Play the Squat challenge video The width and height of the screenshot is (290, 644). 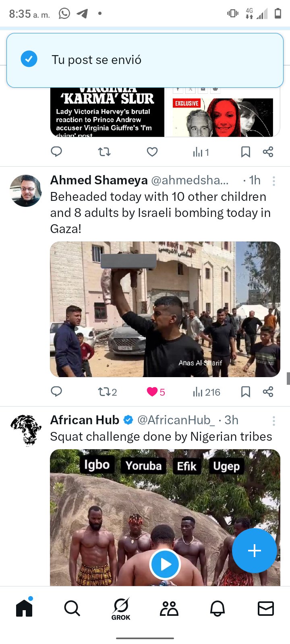pos(165,564)
